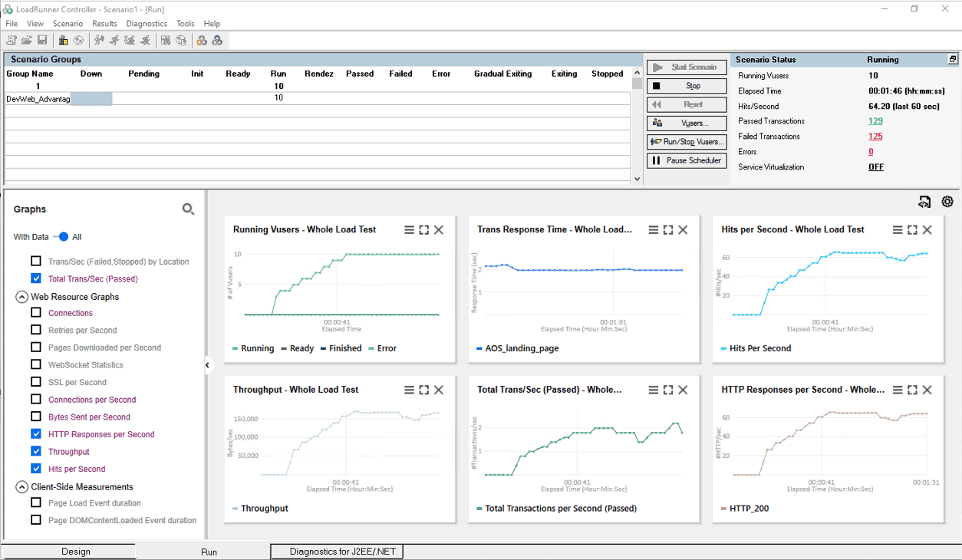Click the Failed Transactions count 125
962x560 pixels.
point(875,137)
